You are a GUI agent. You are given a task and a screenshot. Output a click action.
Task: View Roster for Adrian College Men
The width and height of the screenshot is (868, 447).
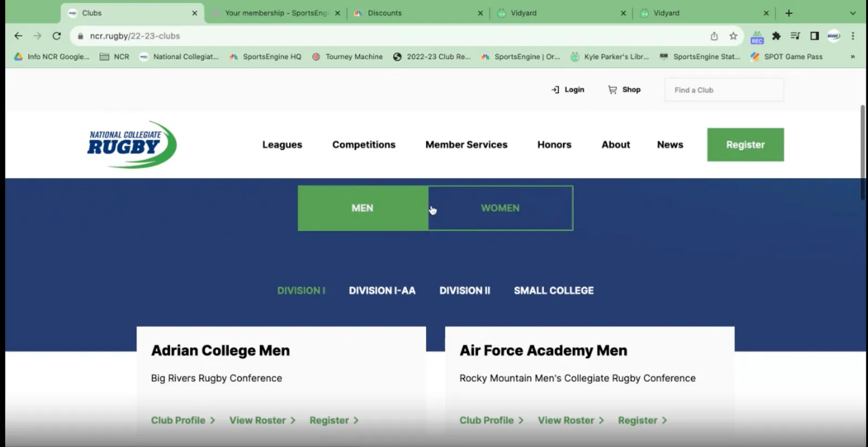pos(262,420)
